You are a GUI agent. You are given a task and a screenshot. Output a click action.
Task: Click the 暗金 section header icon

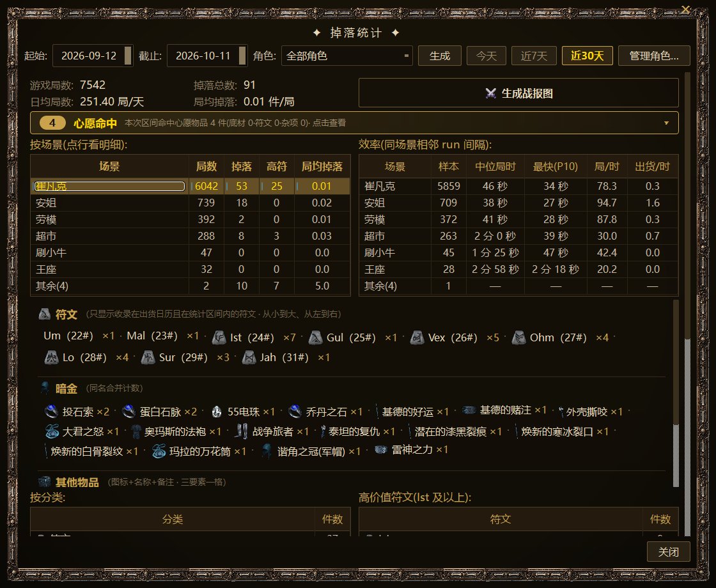[x=45, y=388]
